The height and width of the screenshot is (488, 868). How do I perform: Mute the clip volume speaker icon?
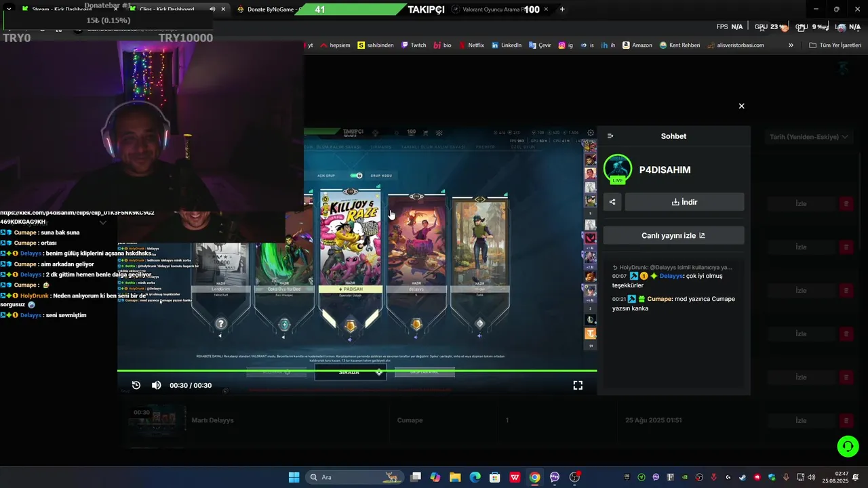(x=157, y=385)
